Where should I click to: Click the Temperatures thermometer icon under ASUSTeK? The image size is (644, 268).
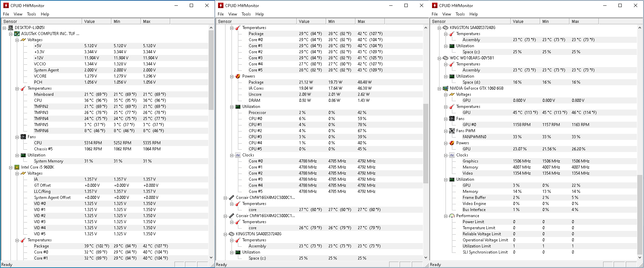pyautogui.click(x=23, y=88)
